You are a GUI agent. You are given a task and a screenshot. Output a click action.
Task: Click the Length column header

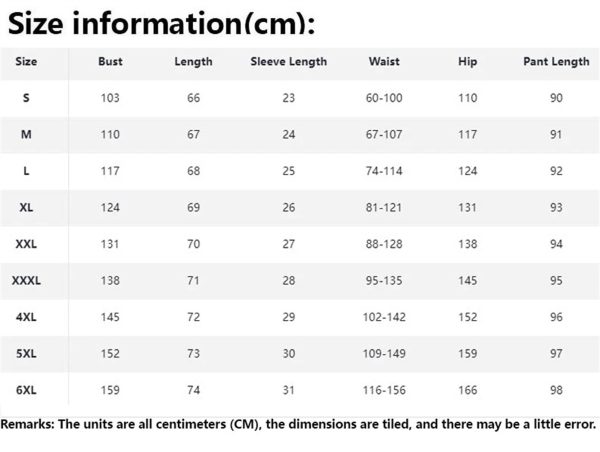coord(193,62)
